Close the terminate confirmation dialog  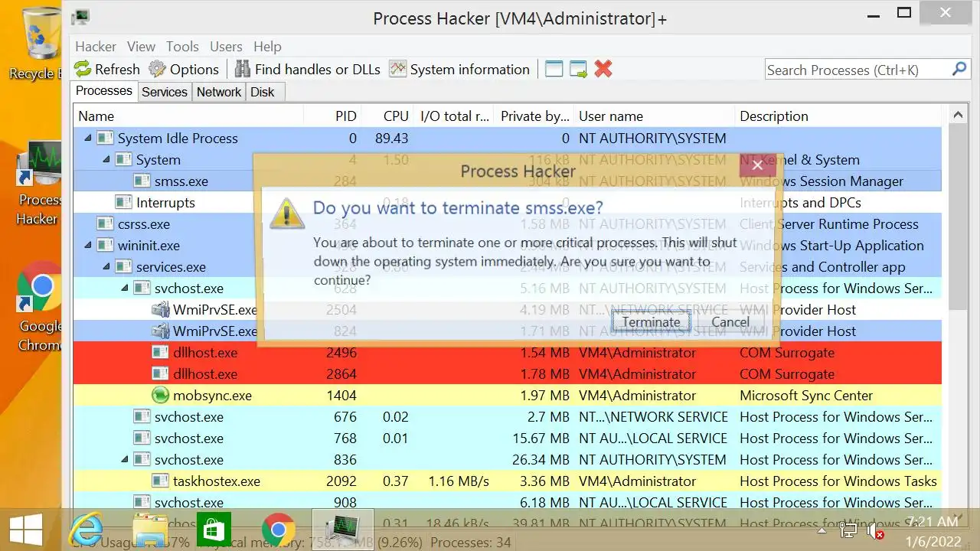coord(757,165)
